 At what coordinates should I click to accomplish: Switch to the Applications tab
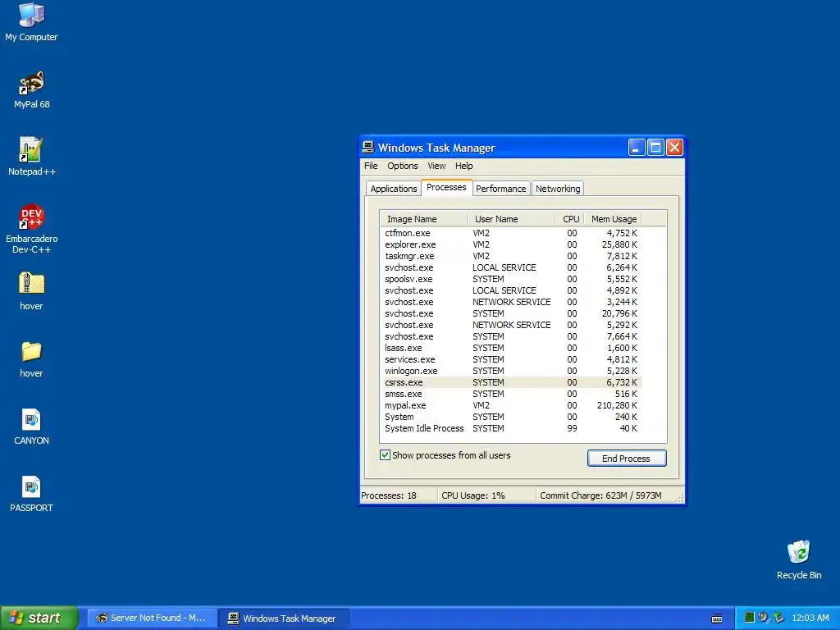(x=393, y=189)
